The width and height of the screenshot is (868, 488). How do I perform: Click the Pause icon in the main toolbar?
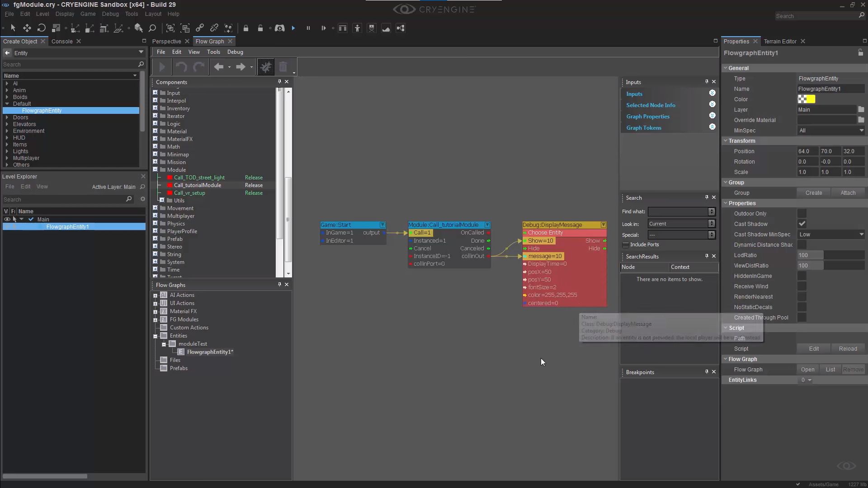pyautogui.click(x=308, y=28)
